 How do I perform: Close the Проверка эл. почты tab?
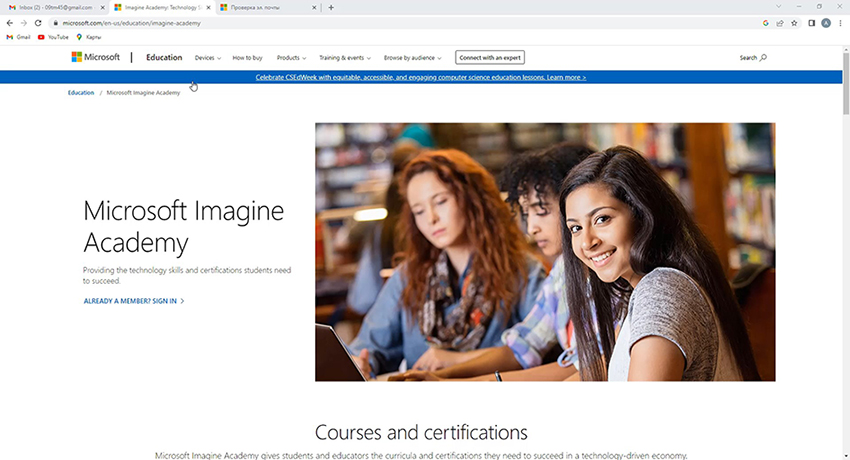point(314,8)
